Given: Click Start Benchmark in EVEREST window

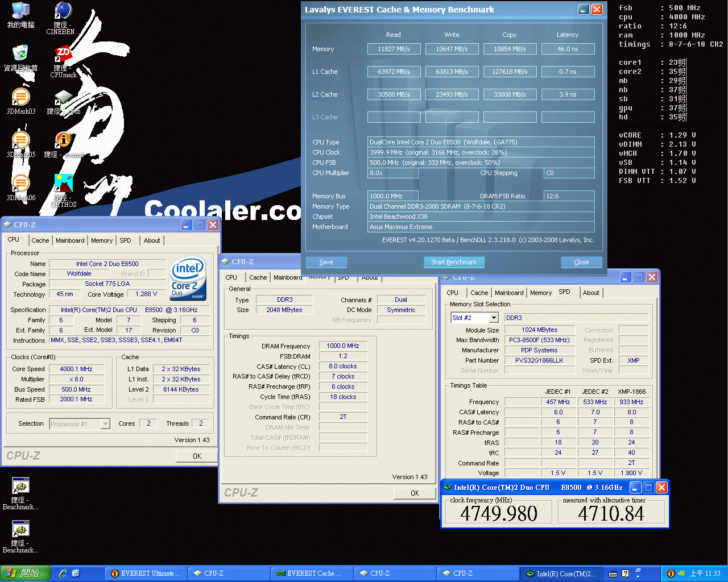Looking at the screenshot, I should (x=454, y=262).
